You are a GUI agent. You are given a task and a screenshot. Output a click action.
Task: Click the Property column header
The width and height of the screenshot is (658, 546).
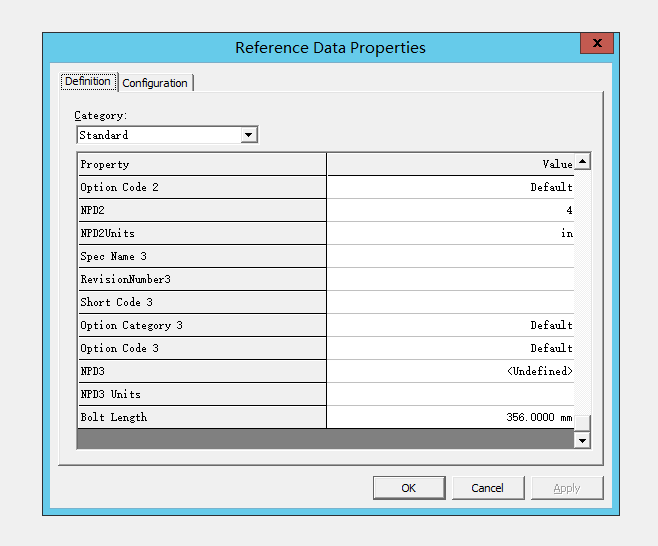click(x=202, y=164)
